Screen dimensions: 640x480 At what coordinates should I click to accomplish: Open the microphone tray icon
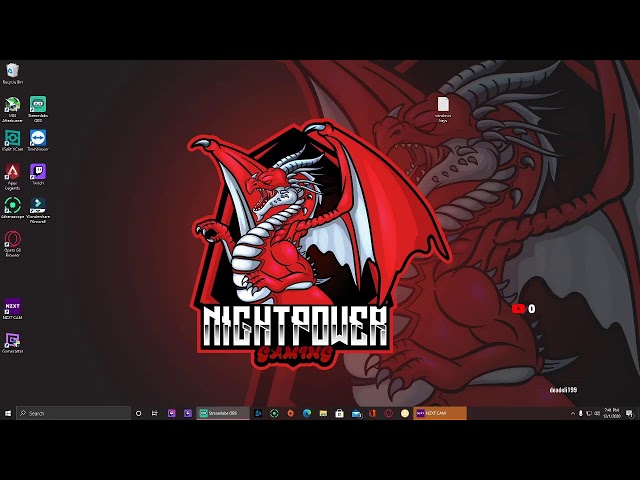pyautogui.click(x=581, y=413)
